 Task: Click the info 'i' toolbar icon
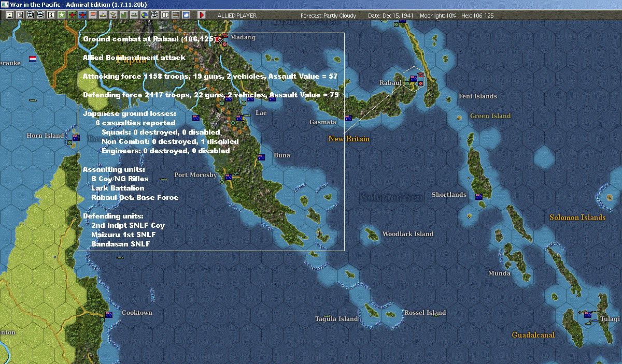tap(51, 15)
